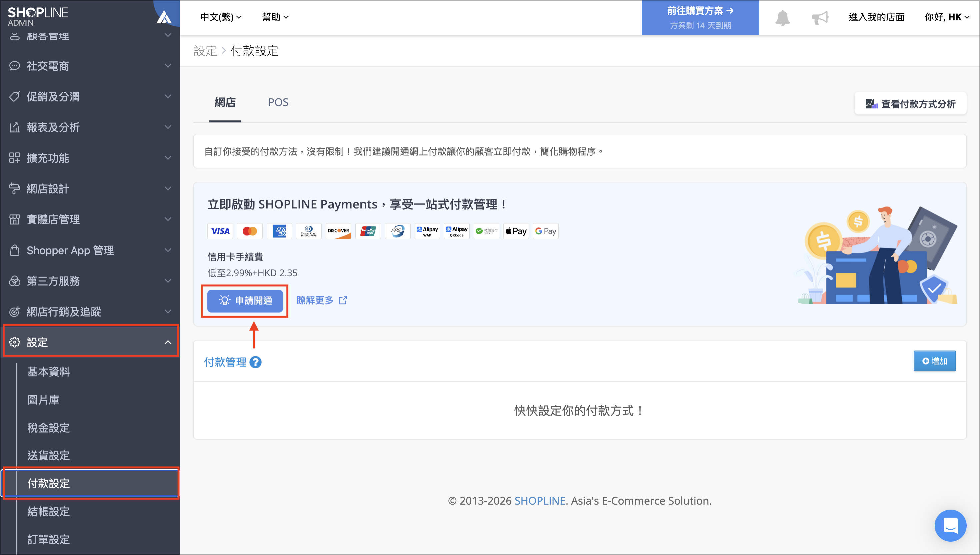
Task: Click the 前往購買方案 plan banner
Action: 700,18
